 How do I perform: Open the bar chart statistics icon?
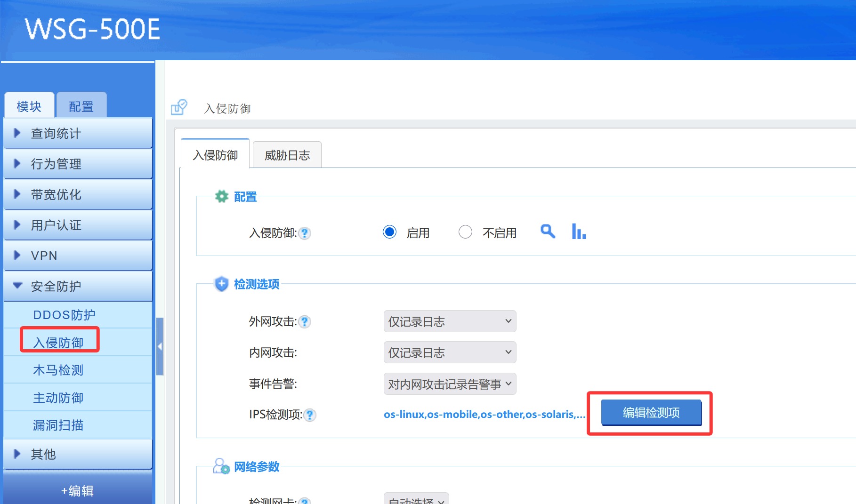pyautogui.click(x=579, y=232)
